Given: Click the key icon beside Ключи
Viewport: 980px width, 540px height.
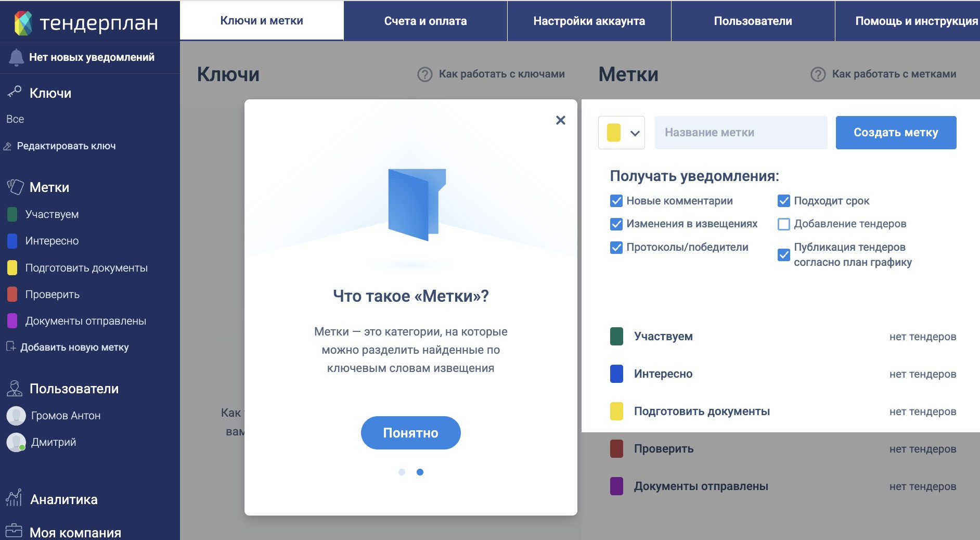Looking at the screenshot, I should pyautogui.click(x=14, y=92).
